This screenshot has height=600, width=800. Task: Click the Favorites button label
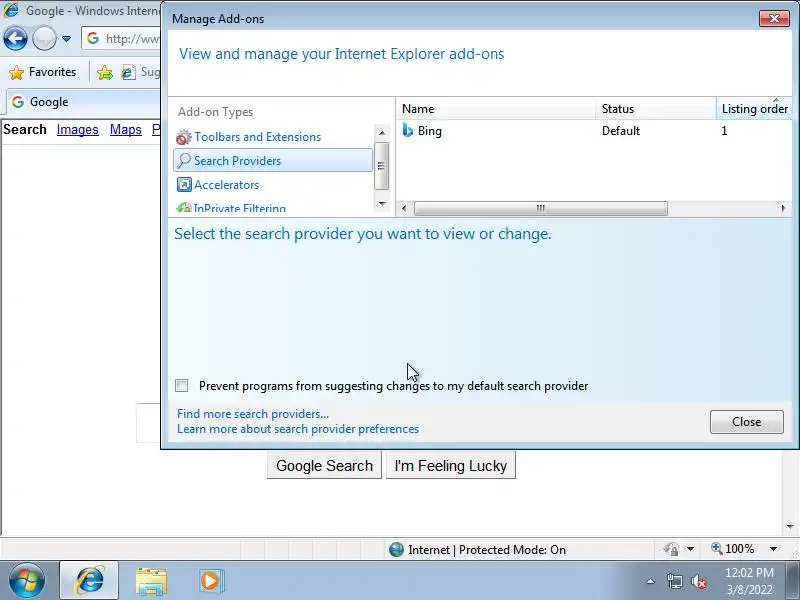[53, 72]
